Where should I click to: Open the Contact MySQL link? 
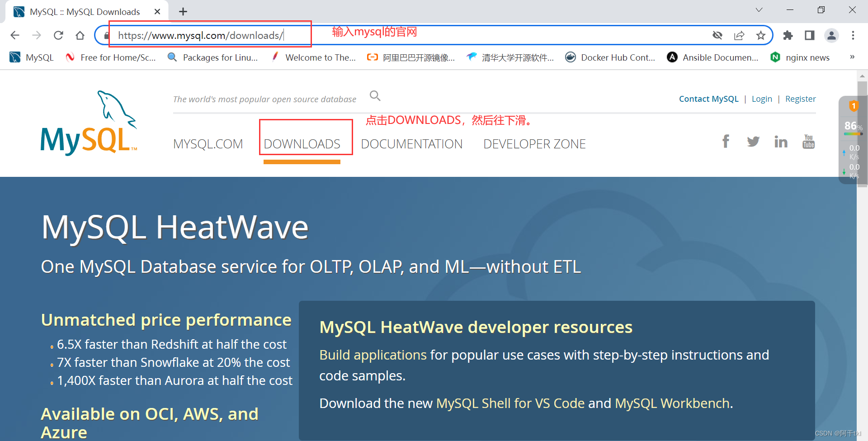click(x=708, y=99)
